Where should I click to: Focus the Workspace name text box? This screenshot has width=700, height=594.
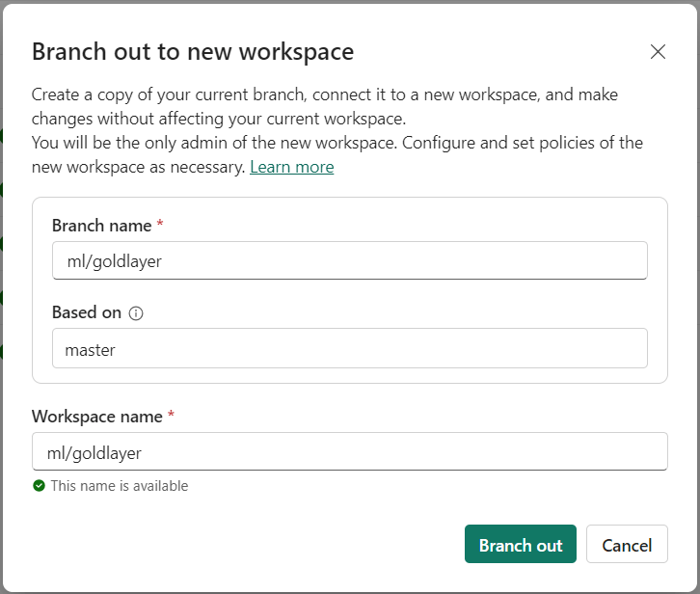[349, 451]
